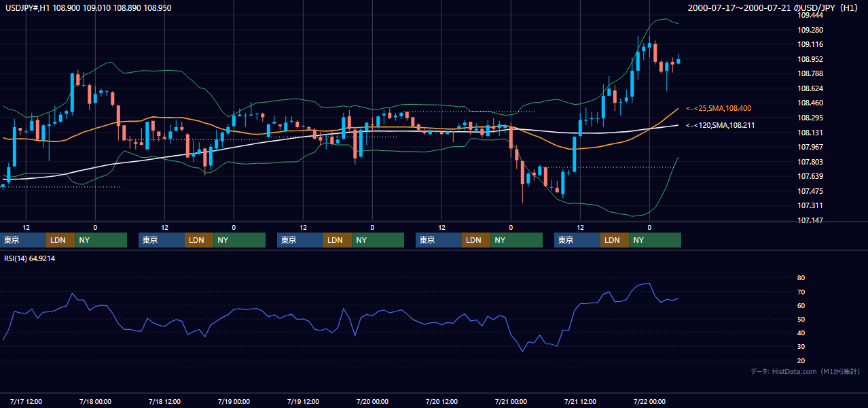Select the 108.295 price axis label
Viewport: 868px width, 408px height.
pos(810,118)
